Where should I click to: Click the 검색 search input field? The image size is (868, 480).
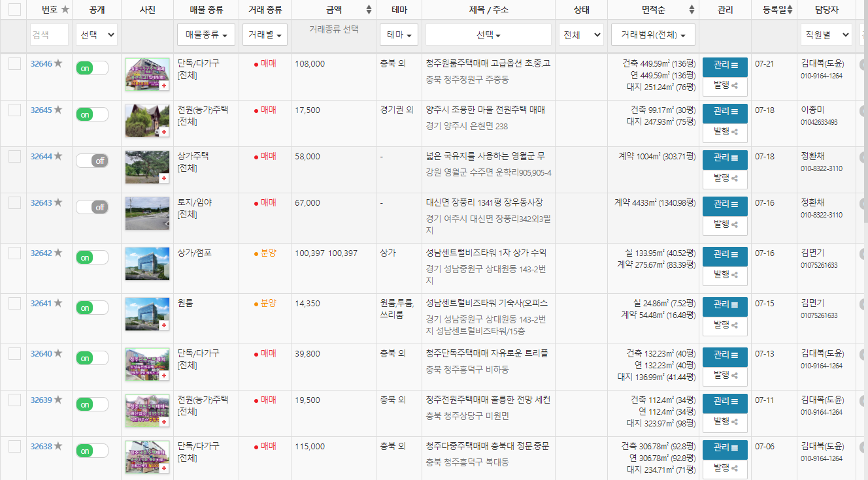click(49, 35)
